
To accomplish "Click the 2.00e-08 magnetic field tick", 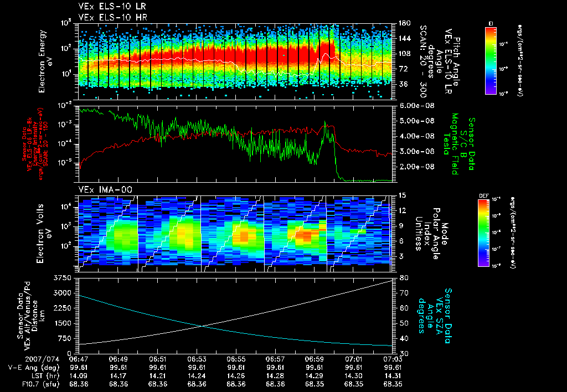I will [416, 166].
